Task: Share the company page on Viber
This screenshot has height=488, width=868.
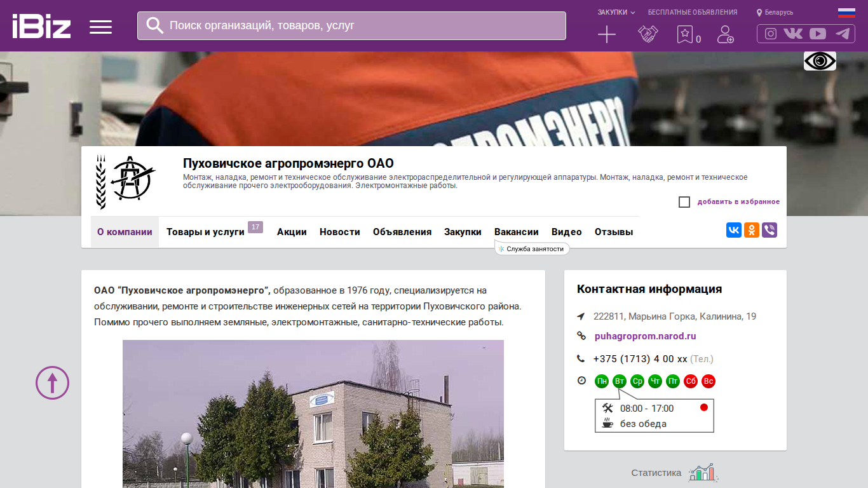Action: [x=770, y=230]
